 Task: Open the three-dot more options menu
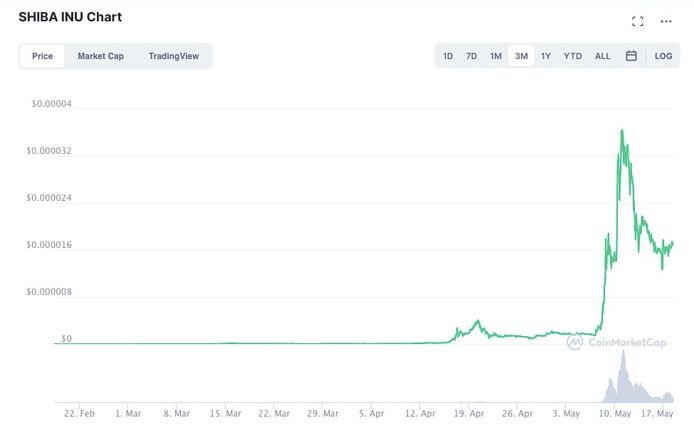tap(666, 21)
